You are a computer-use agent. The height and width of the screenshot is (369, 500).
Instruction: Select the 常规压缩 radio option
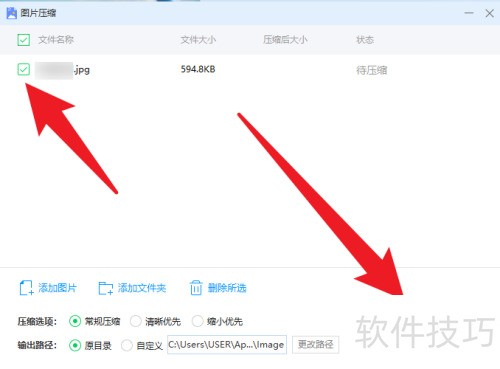point(75,321)
